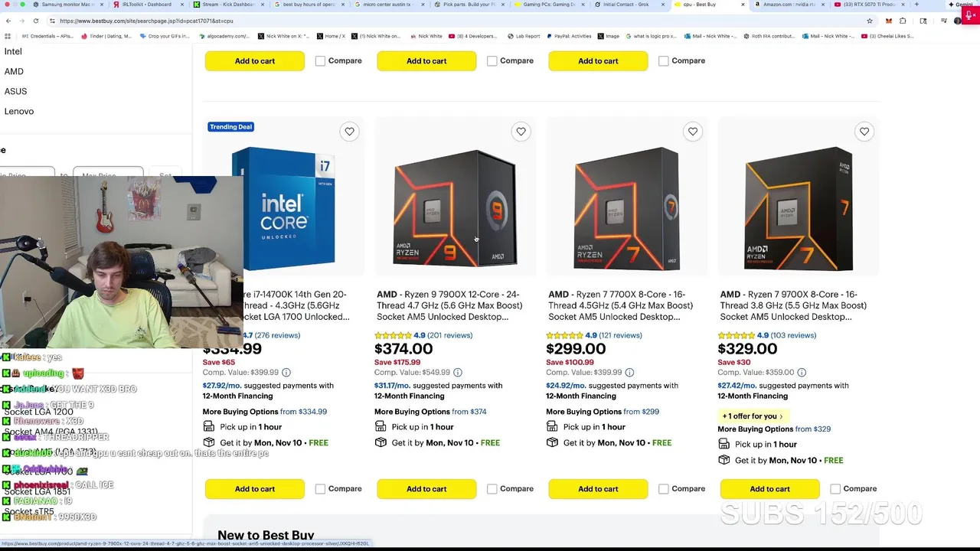Switch to the Amazon.com browser tab
Image resolution: width=980 pixels, height=551 pixels.
[787, 5]
